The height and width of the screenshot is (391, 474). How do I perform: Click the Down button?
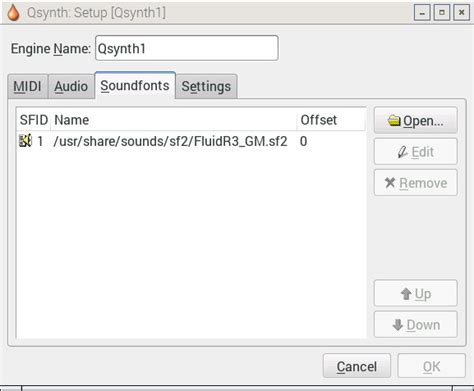(x=416, y=324)
